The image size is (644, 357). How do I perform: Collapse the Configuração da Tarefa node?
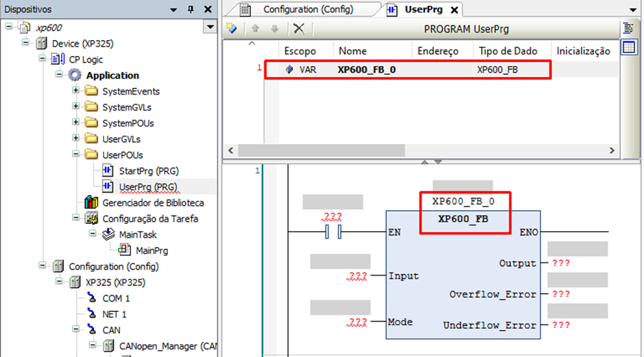[76, 217]
